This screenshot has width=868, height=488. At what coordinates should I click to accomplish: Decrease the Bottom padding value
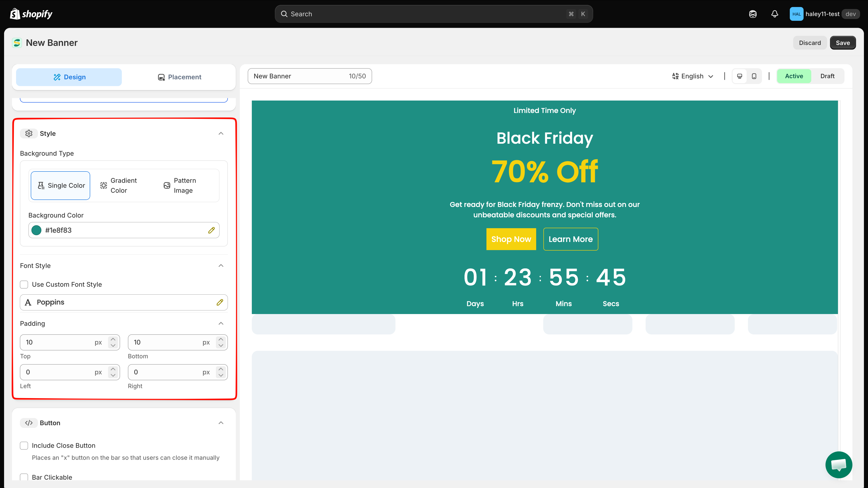221,345
